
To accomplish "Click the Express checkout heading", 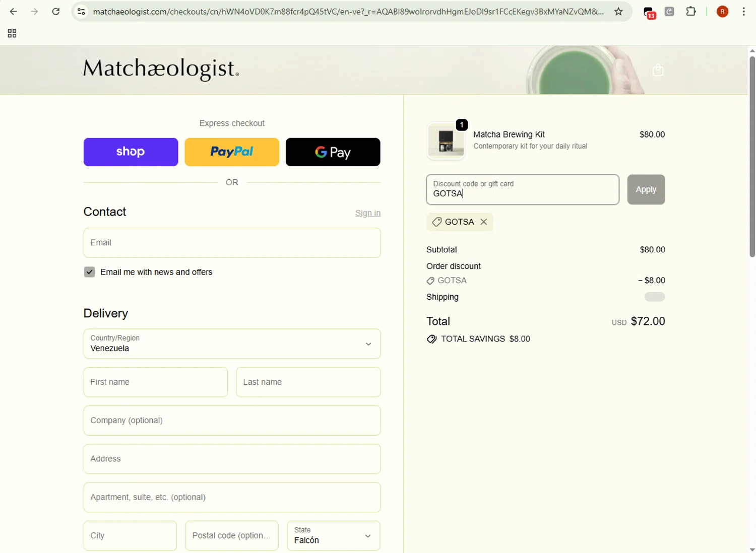I will pos(232,123).
